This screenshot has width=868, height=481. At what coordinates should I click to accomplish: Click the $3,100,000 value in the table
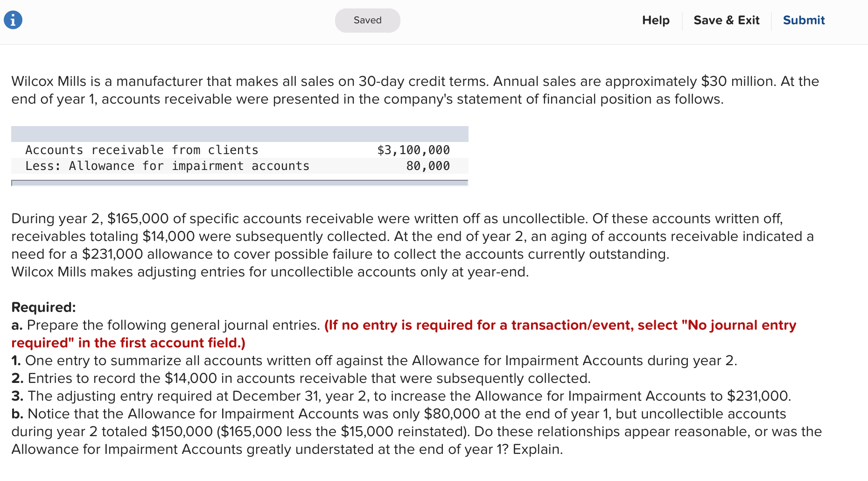[x=413, y=150]
